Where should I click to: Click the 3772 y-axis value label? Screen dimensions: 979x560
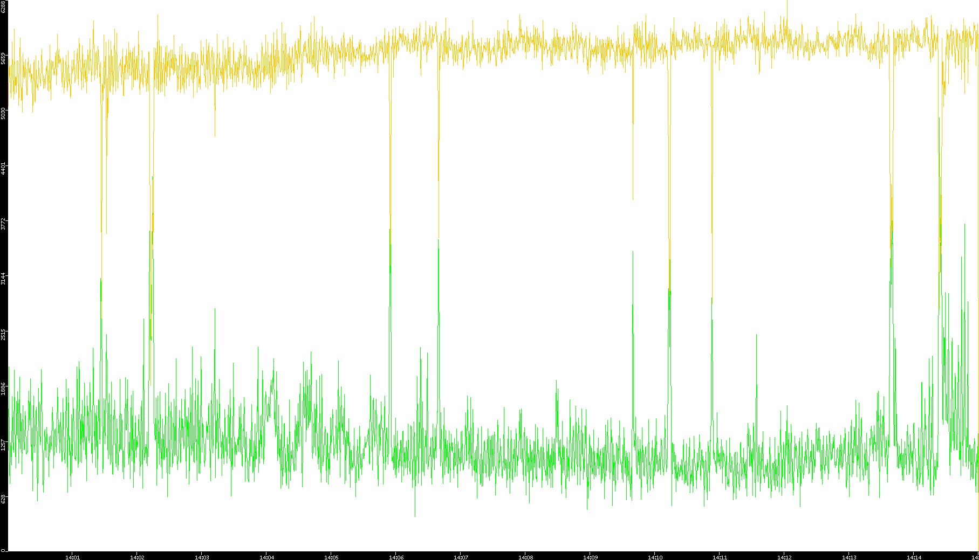pyautogui.click(x=3, y=224)
